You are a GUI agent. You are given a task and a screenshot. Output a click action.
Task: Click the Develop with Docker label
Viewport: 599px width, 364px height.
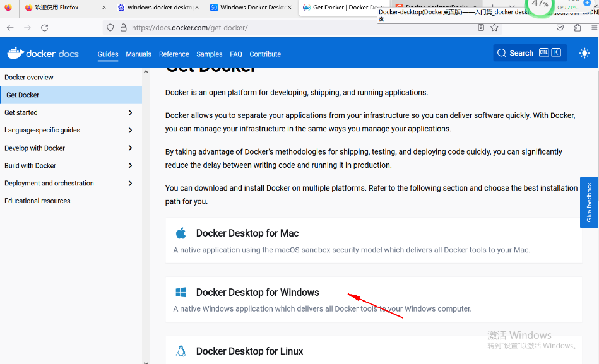pyautogui.click(x=35, y=148)
